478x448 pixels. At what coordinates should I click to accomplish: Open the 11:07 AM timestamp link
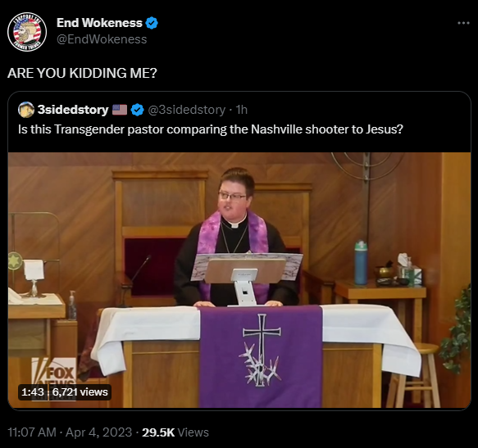click(x=32, y=432)
